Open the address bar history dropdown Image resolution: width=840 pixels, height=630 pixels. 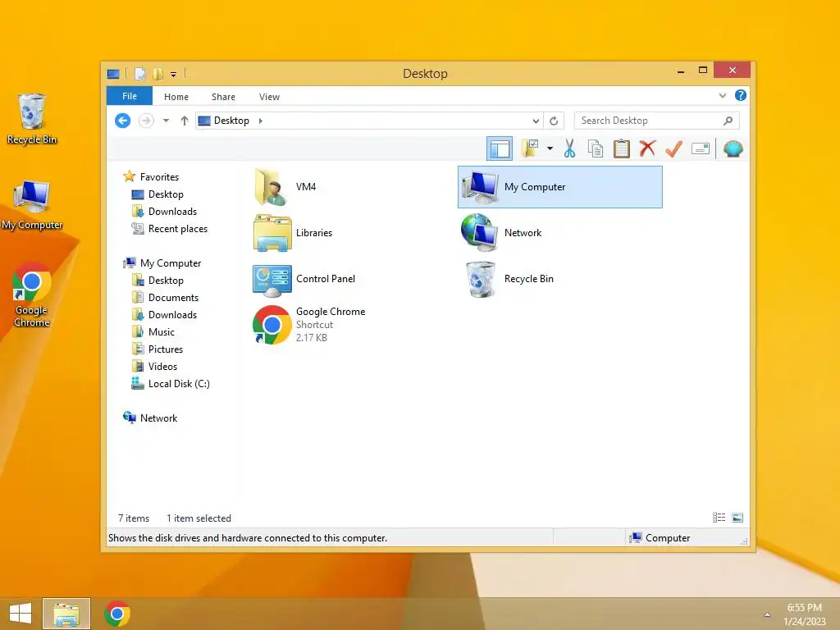click(536, 121)
